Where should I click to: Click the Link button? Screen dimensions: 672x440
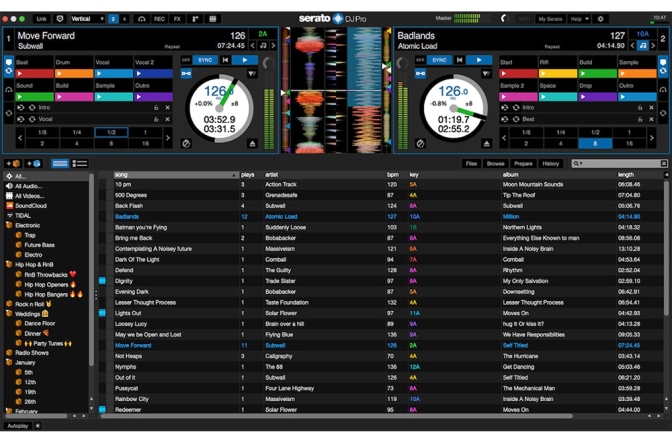(41, 19)
